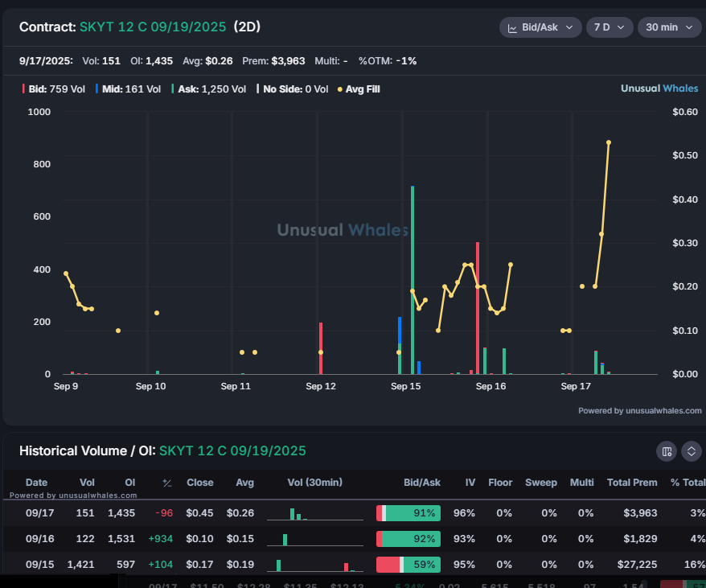Sort table by Date column header

[x=36, y=482]
